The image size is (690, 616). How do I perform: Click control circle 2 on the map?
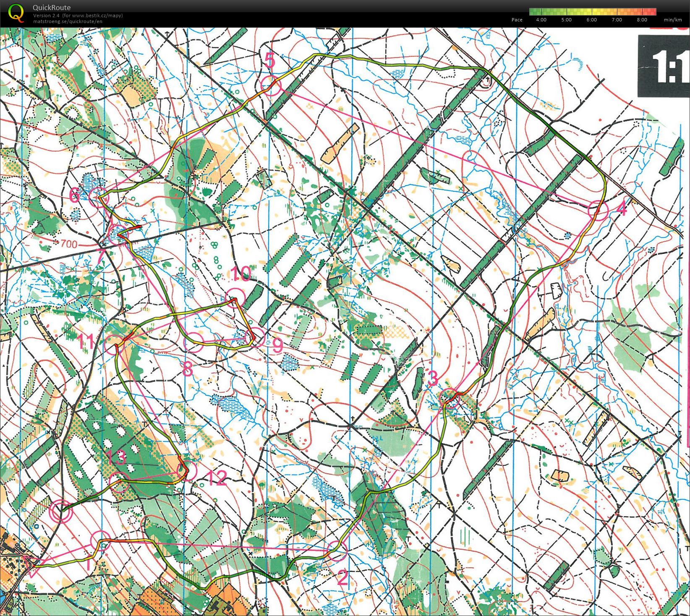coord(337,551)
